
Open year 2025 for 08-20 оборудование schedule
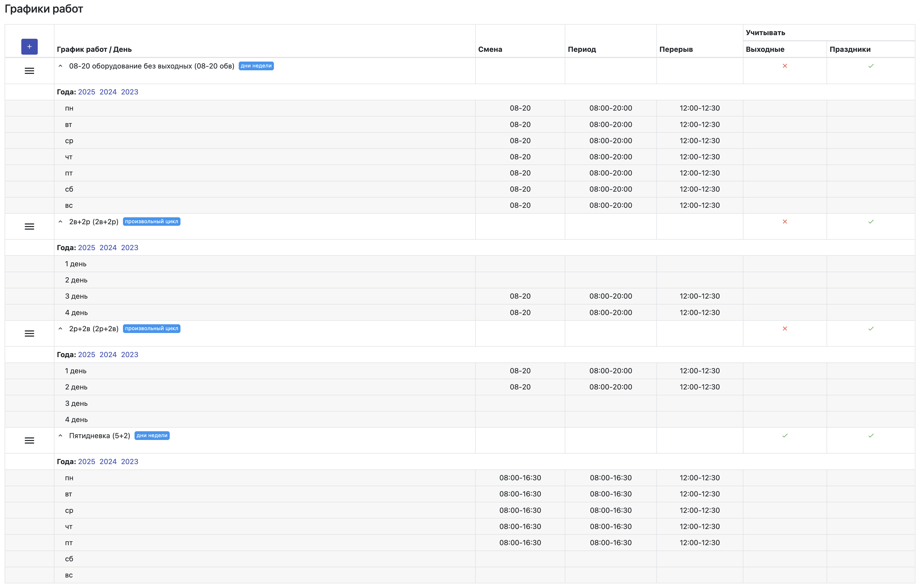click(x=86, y=92)
